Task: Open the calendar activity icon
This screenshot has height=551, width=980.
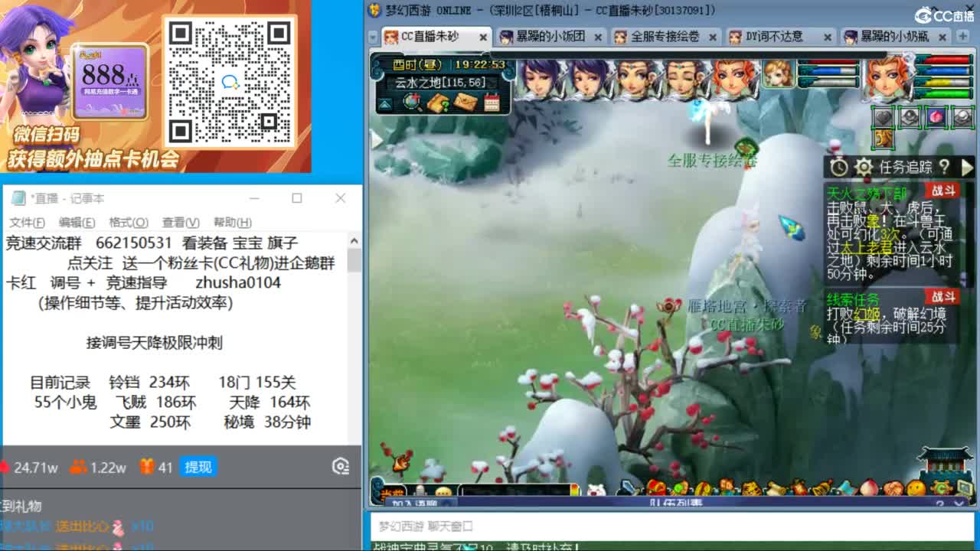Action: (492, 102)
